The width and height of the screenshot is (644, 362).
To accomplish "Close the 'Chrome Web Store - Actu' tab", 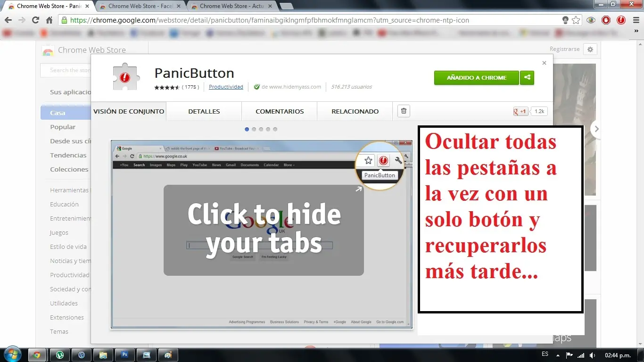I will [270, 6].
